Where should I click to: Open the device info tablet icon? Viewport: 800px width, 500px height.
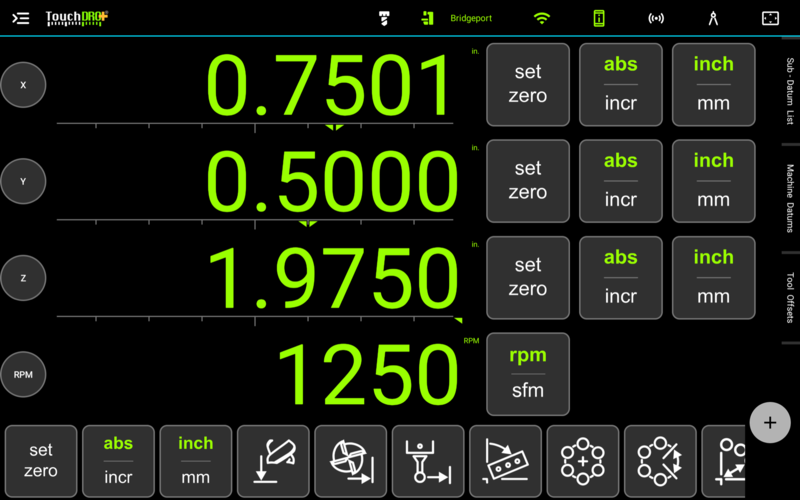pyautogui.click(x=599, y=18)
